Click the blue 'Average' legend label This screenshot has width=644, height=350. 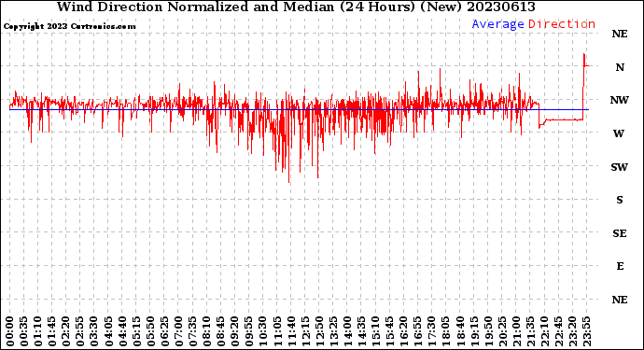point(497,24)
